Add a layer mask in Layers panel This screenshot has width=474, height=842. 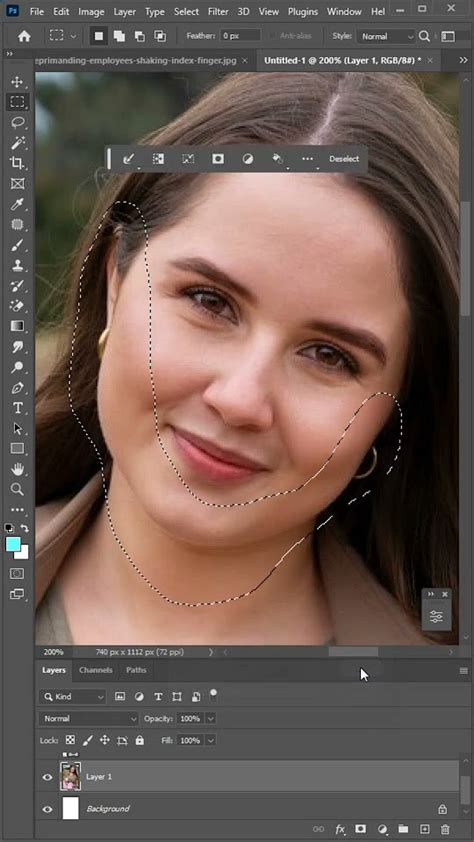point(361,830)
